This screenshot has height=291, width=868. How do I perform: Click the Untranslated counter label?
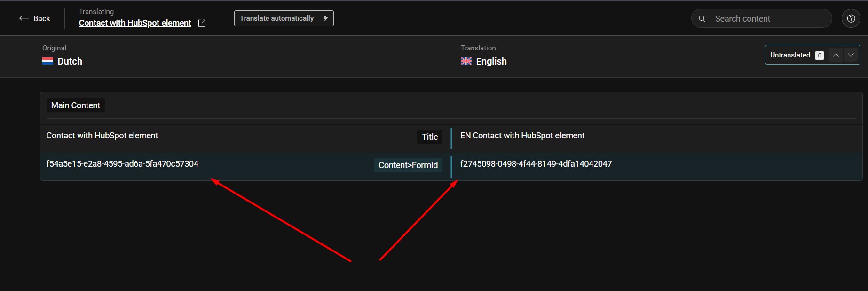point(790,55)
